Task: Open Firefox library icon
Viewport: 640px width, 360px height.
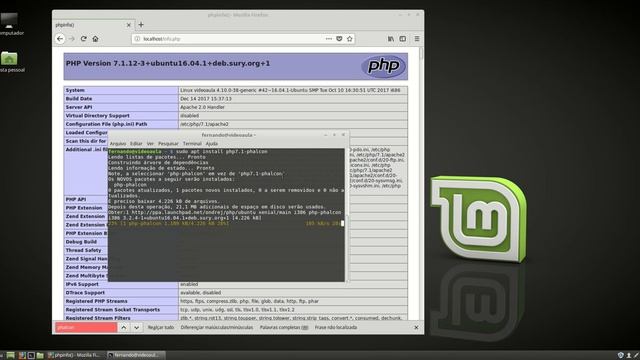Action: tap(391, 39)
